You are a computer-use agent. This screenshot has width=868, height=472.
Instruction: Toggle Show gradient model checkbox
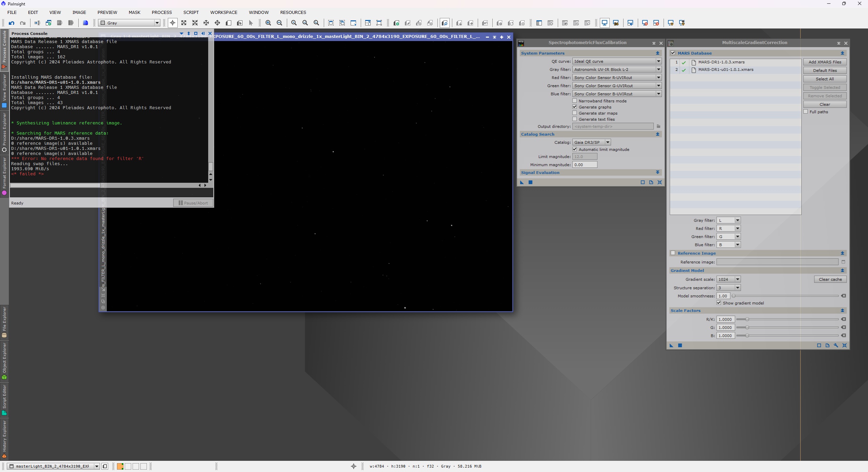click(x=719, y=303)
